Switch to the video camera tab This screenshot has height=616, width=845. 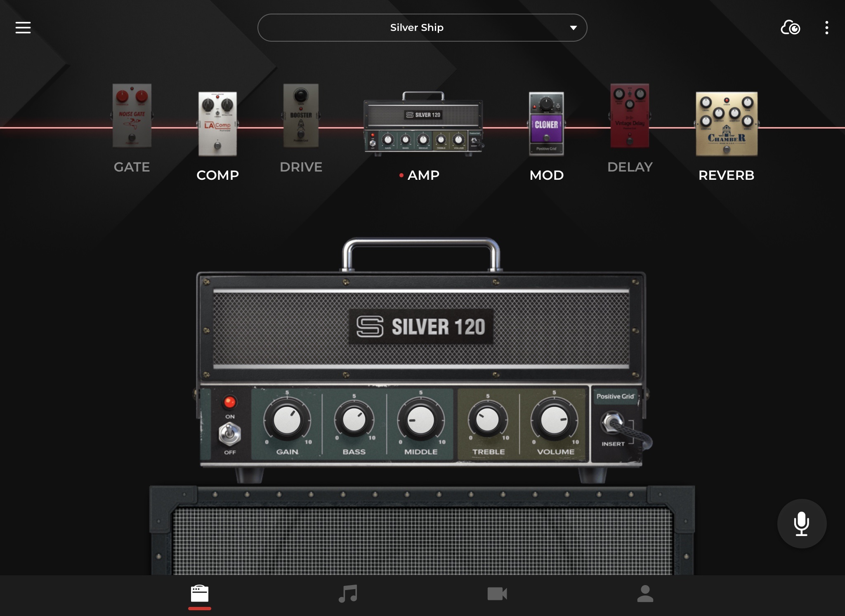pyautogui.click(x=497, y=594)
